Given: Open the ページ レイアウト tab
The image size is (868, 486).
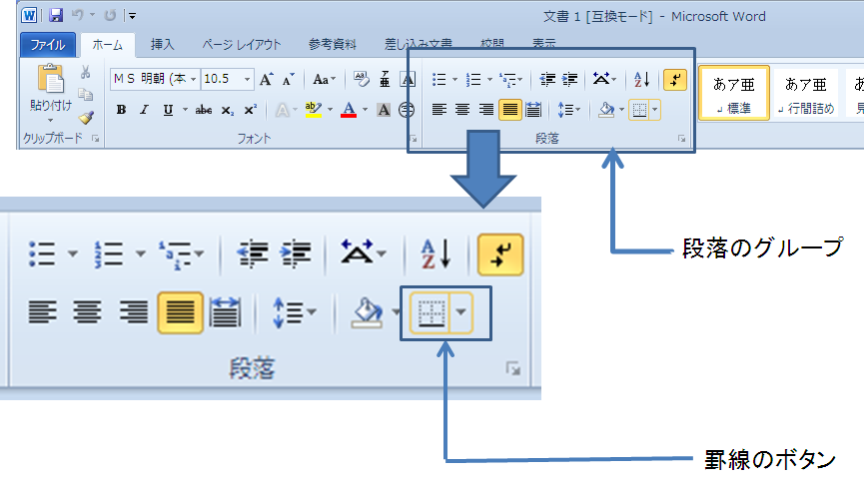Looking at the screenshot, I should click(242, 44).
